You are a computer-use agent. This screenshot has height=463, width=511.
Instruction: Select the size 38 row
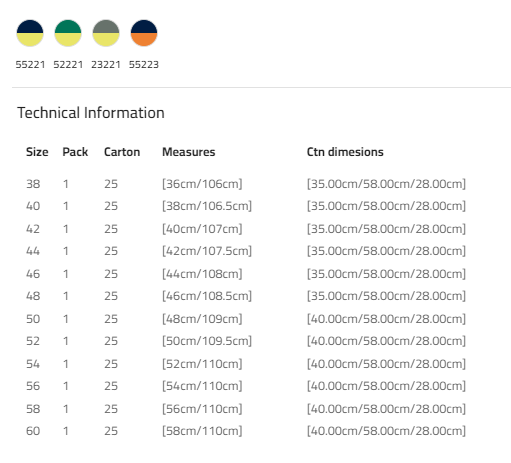(246, 184)
